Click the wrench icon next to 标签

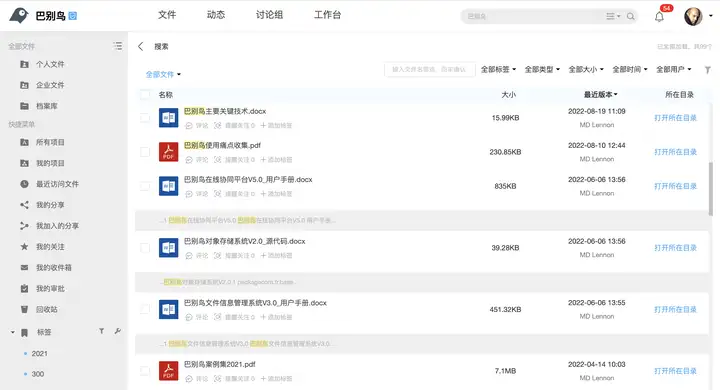tap(118, 331)
